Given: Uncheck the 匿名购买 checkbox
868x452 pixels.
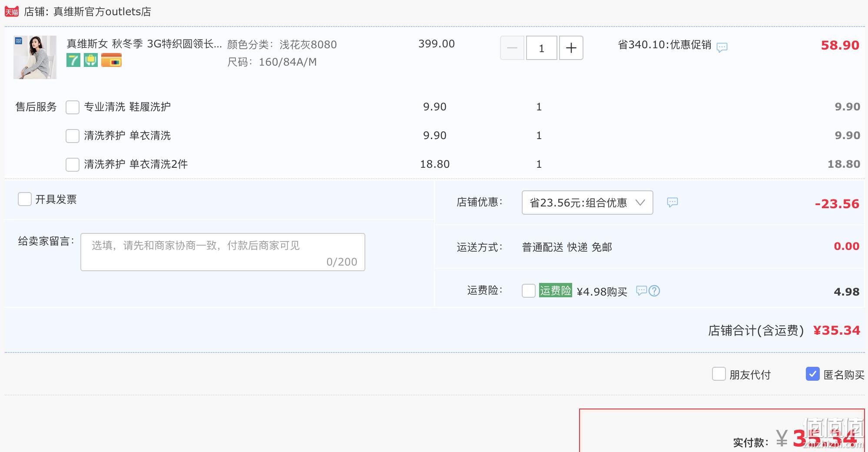Looking at the screenshot, I should tap(813, 374).
